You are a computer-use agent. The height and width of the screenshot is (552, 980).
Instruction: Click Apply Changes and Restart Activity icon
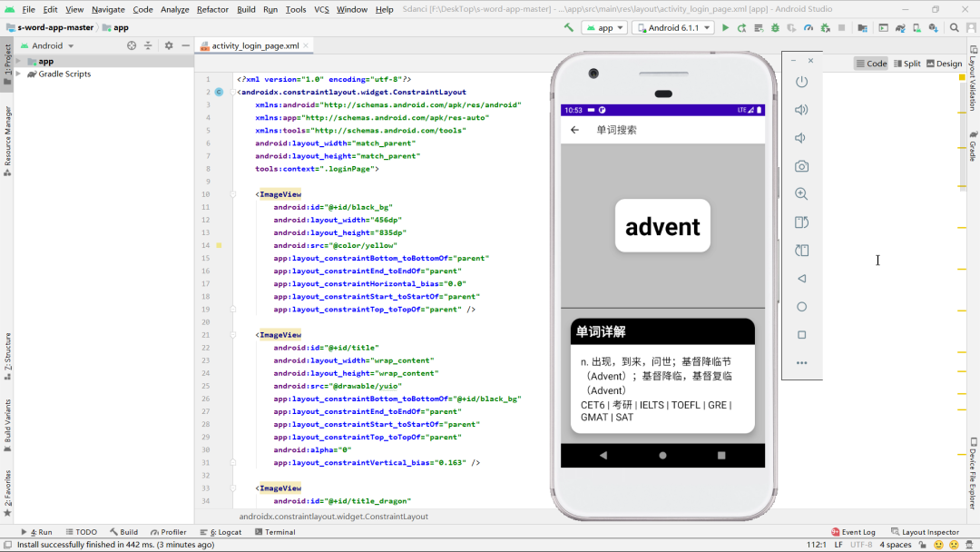click(742, 27)
